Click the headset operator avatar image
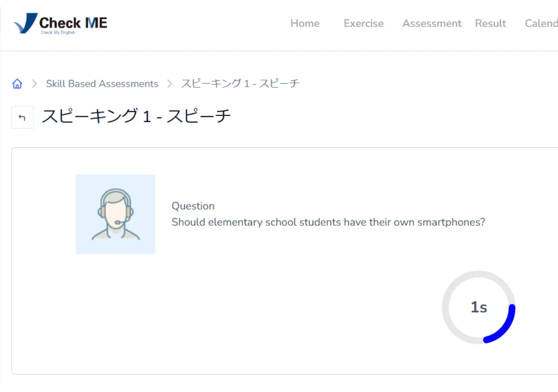558x392 pixels. click(115, 214)
